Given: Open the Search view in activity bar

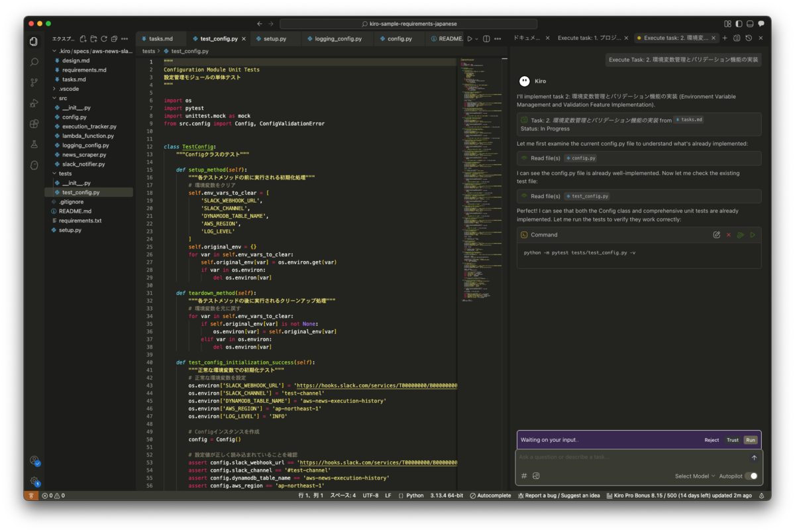Looking at the screenshot, I should click(34, 62).
